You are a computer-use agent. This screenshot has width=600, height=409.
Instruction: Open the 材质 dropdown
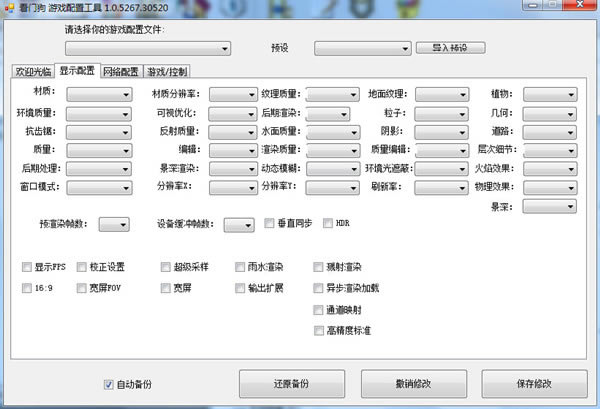click(x=98, y=94)
